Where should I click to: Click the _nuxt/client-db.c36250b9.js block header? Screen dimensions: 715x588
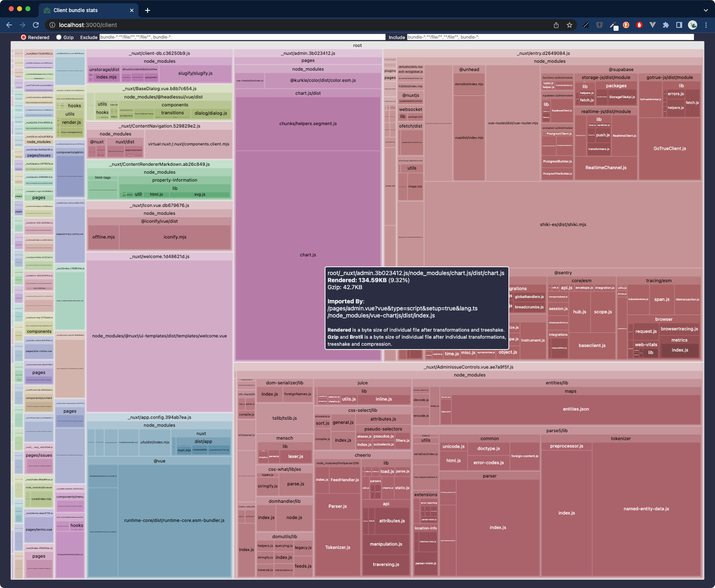click(160, 53)
